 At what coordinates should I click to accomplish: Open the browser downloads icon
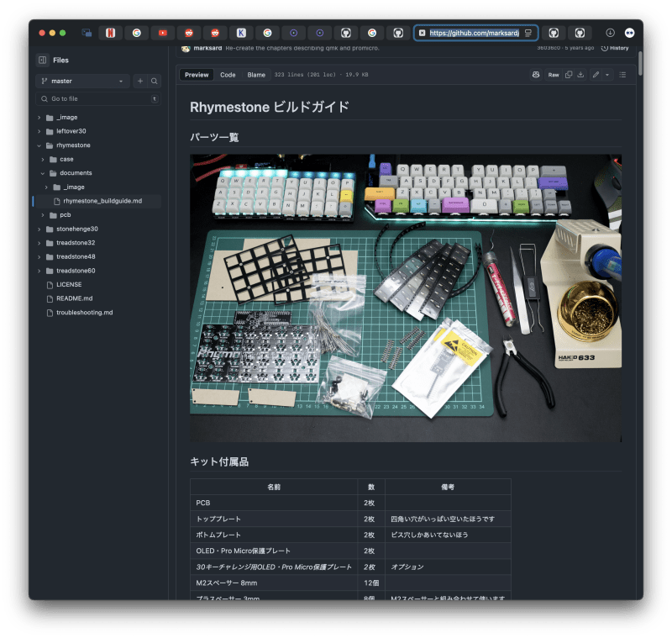pyautogui.click(x=610, y=33)
